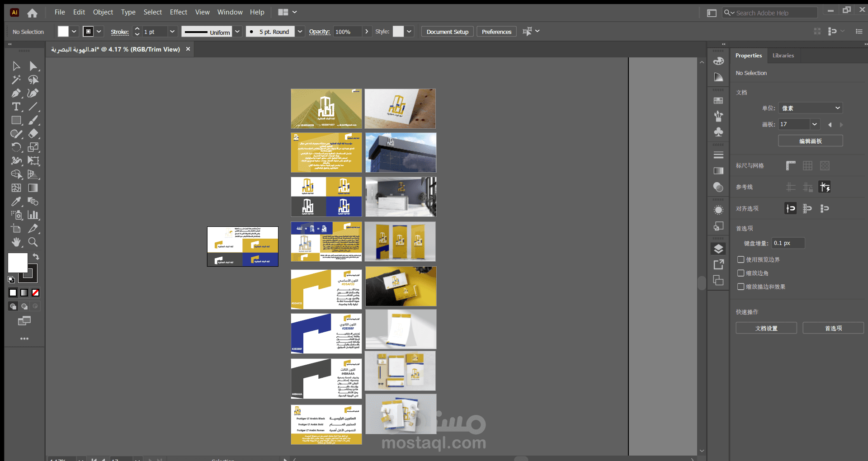Select the Shape Builder tool

(x=16, y=174)
